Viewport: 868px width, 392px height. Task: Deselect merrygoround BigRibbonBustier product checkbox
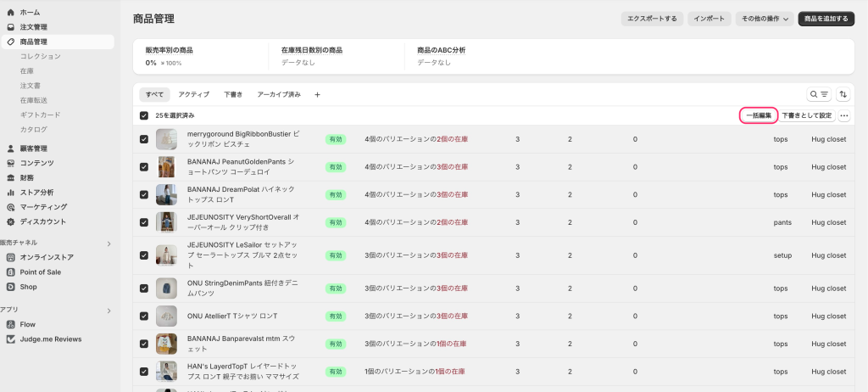tap(144, 139)
